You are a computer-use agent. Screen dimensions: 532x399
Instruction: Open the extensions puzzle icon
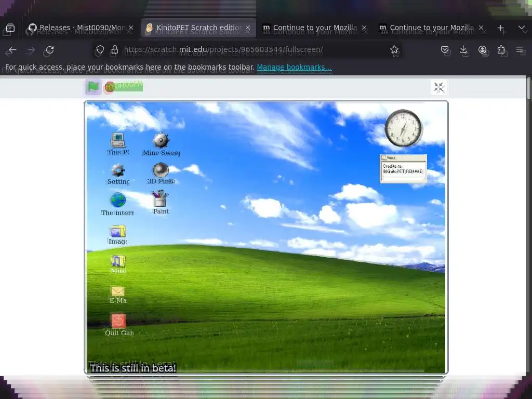click(501, 50)
